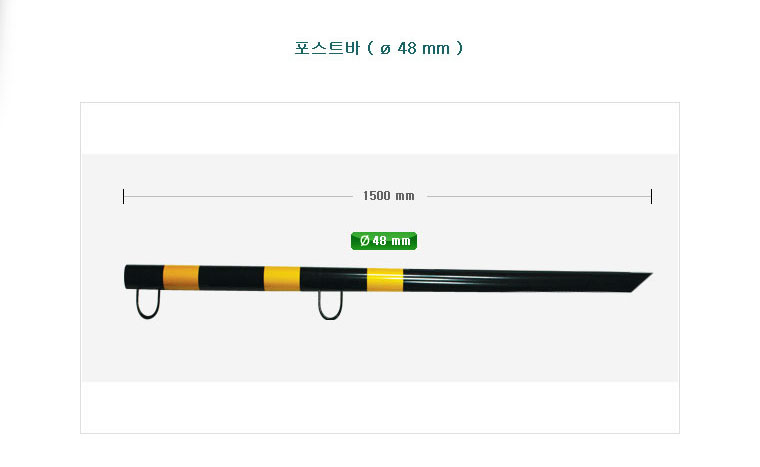Click the left half of the dimension line
The width and height of the screenshot is (760, 467).
click(x=238, y=196)
